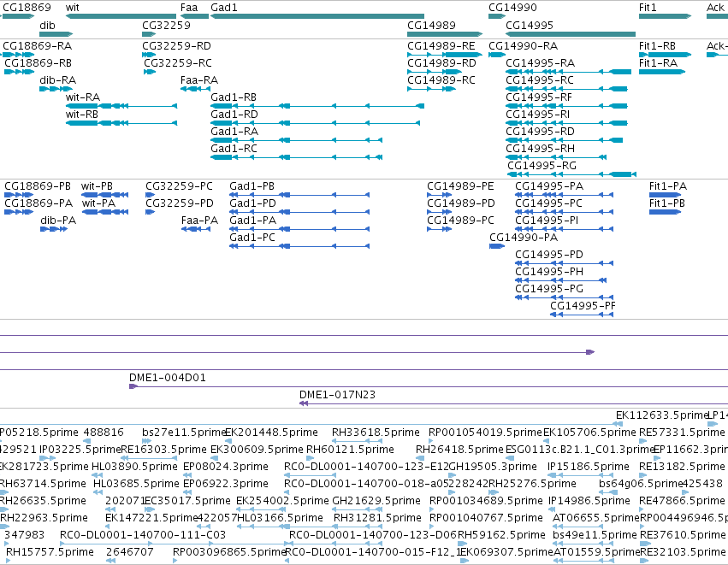Select transcript CG14995-RA
This screenshot has height=565, width=728.
click(x=568, y=72)
